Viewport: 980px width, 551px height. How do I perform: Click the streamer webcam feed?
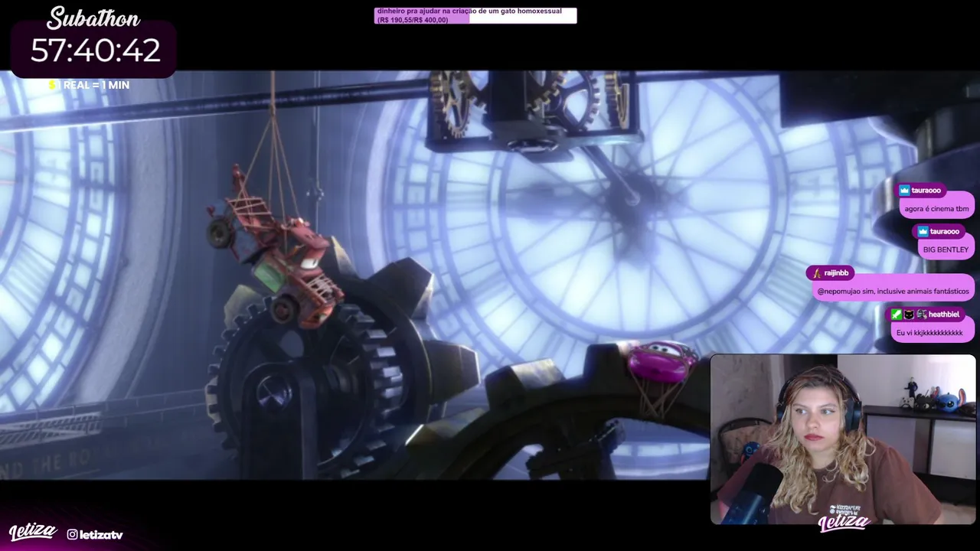click(x=843, y=439)
